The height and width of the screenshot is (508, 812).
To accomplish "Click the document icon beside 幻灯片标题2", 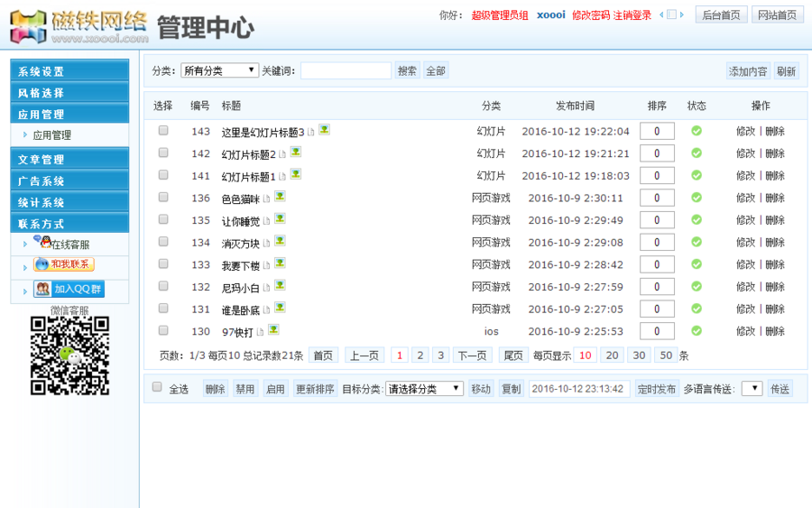I will click(x=282, y=154).
